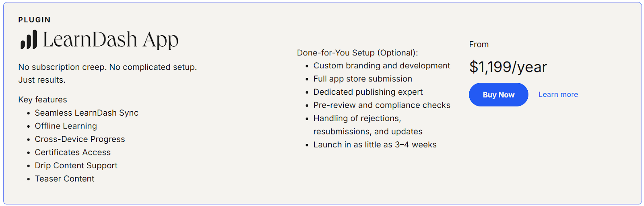Select Custom branding and development bullet
This screenshot has width=644, height=206.
[x=382, y=66]
